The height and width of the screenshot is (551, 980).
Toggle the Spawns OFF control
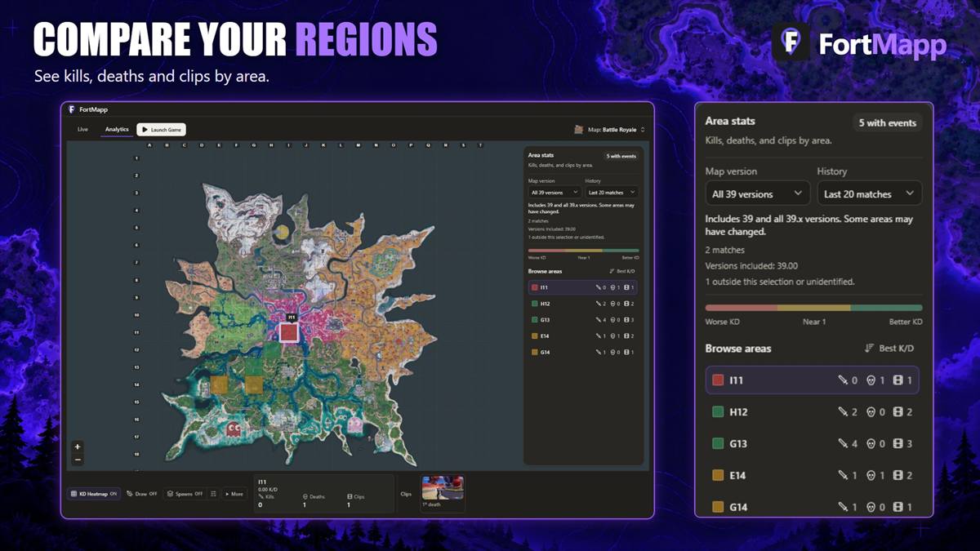click(185, 494)
